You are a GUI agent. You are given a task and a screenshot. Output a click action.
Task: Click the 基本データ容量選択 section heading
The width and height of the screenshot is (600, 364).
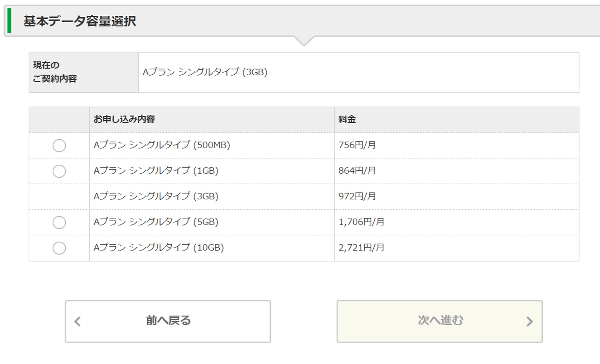(x=80, y=21)
